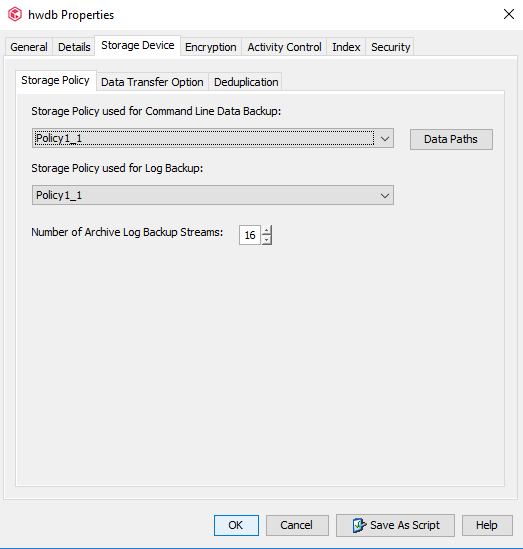Click the Data Paths button

coord(451,139)
